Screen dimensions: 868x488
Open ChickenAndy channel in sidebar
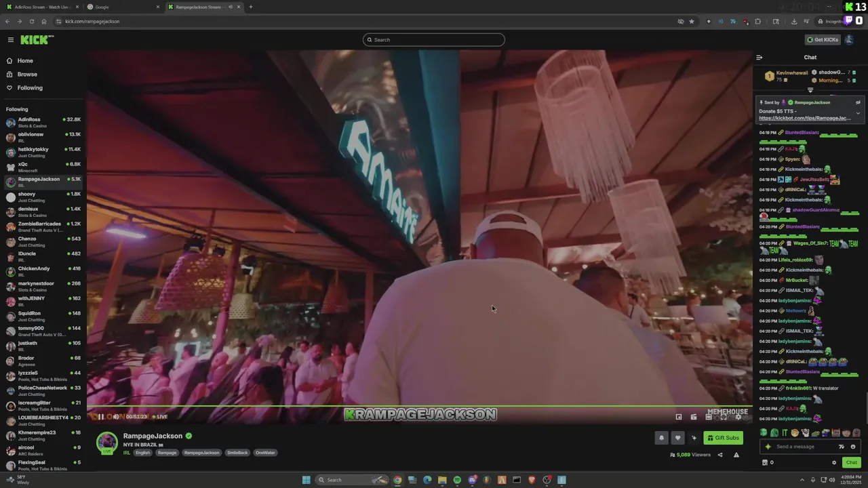[43, 272]
